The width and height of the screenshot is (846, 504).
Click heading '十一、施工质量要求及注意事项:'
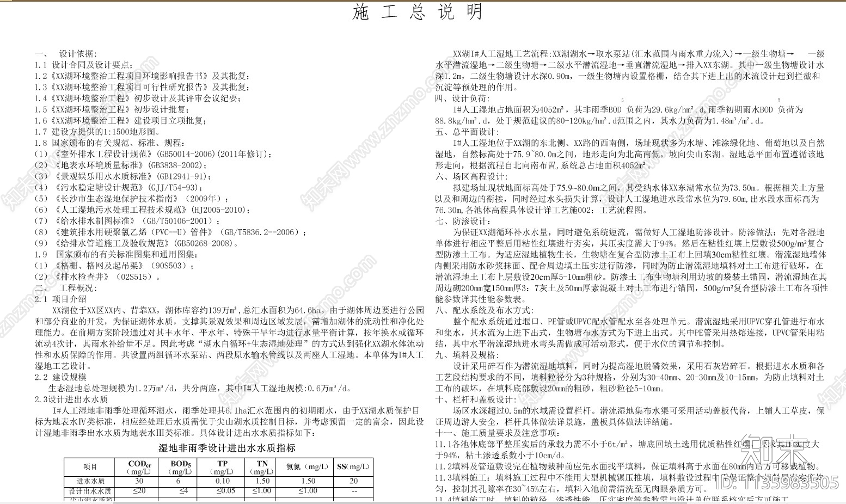click(496, 433)
